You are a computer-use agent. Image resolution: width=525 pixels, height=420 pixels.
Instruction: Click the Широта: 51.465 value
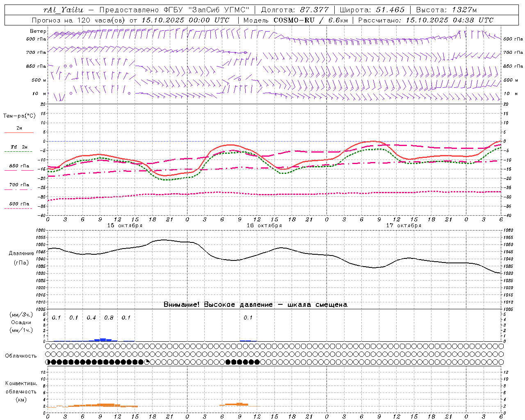(x=372, y=10)
